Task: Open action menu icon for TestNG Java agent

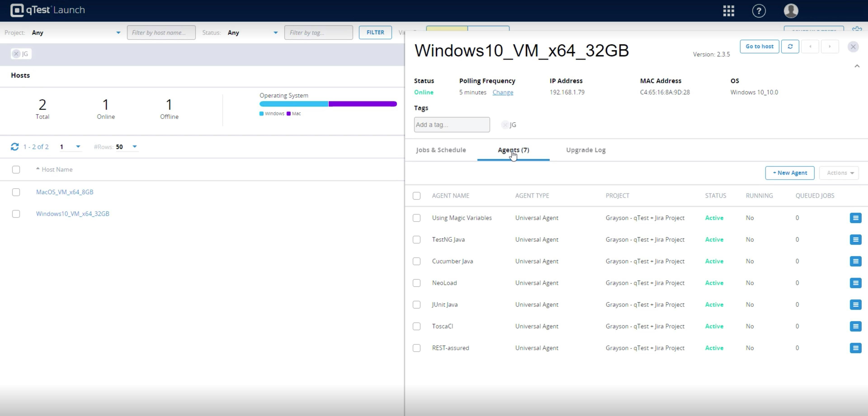Action: [x=855, y=240]
